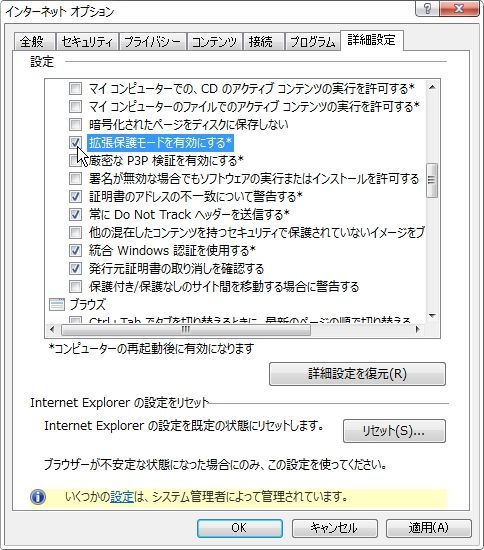Click the リセット(S)... button
Viewport: 484px width, 550px height.
click(x=394, y=431)
